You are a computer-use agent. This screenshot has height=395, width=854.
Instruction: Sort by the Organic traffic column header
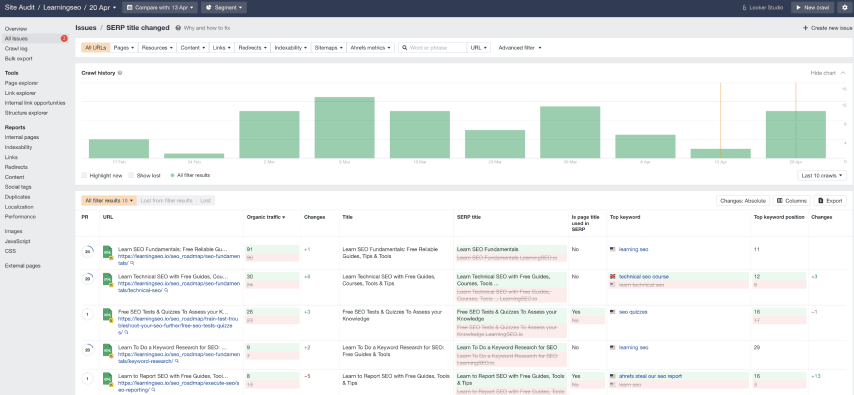tap(266, 217)
